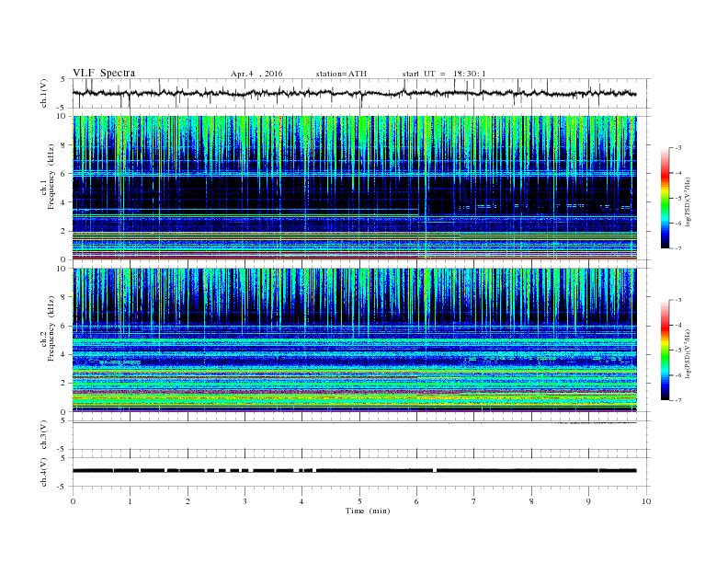Image resolution: width=728 pixels, height=563 pixels.
Task: Click the lower "log(PSD)(V²/Hz)" colorbar label
Action: coord(688,354)
